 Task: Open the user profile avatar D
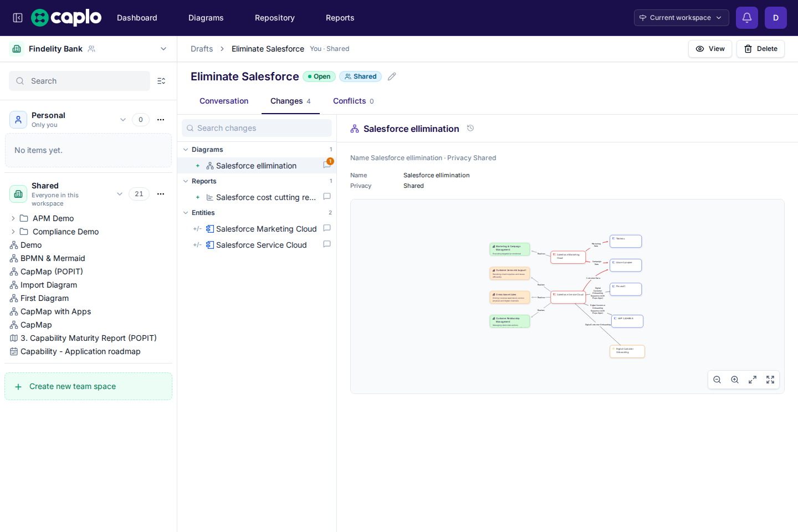pos(776,18)
